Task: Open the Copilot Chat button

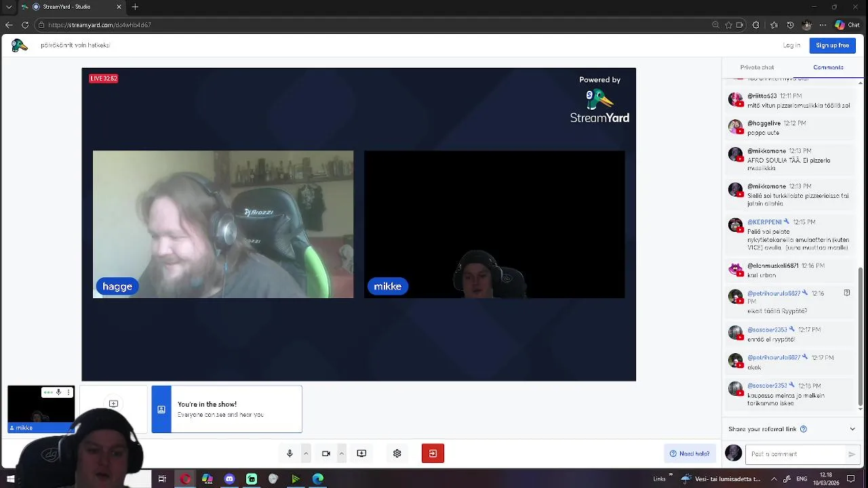Action: tap(848, 25)
